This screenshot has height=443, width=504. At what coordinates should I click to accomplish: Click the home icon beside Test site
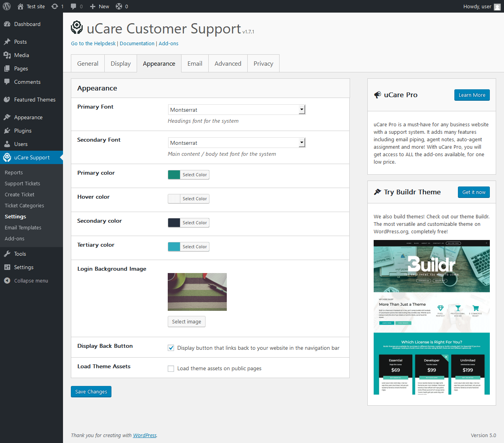[x=20, y=6]
